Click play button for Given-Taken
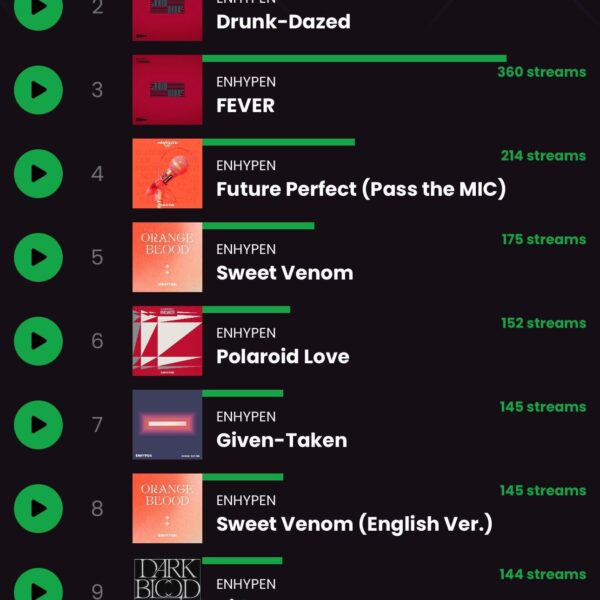Viewport: 600px width, 600px height. (x=38, y=425)
